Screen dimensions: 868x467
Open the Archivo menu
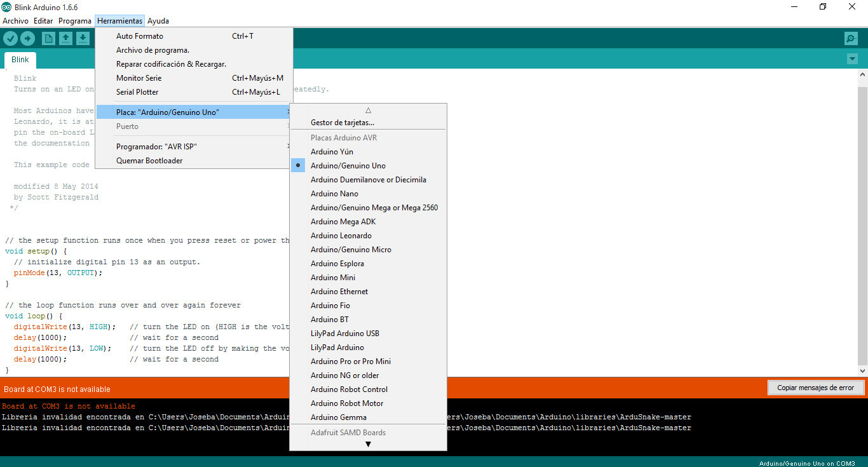[x=15, y=21]
